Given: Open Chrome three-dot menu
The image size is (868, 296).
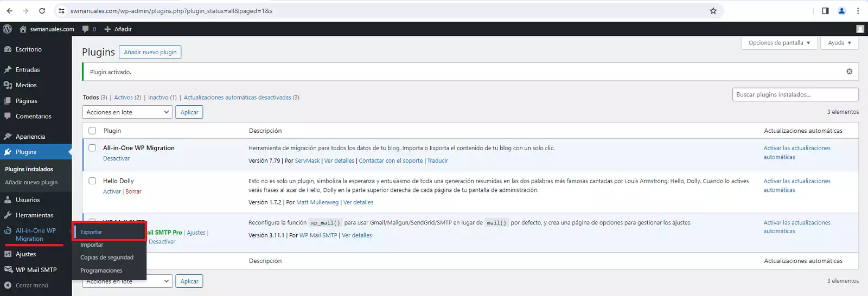Looking at the screenshot, I should (858, 11).
